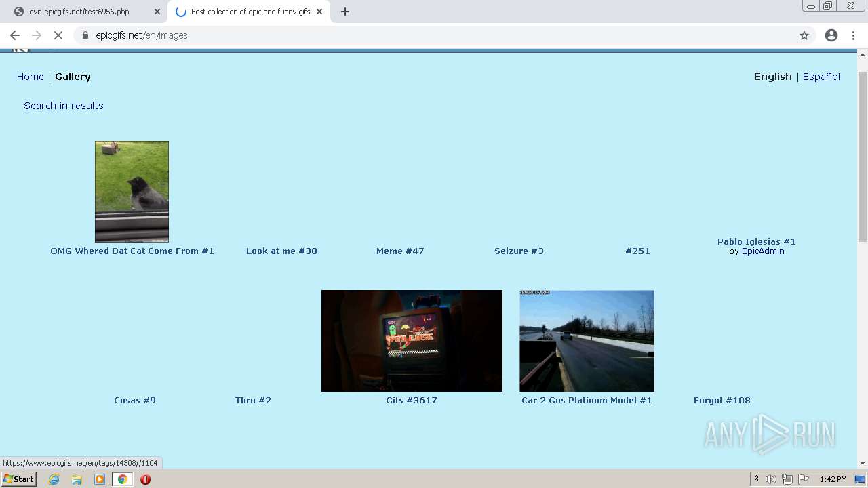Switch language to Español
The width and height of the screenshot is (868, 488).
(821, 77)
